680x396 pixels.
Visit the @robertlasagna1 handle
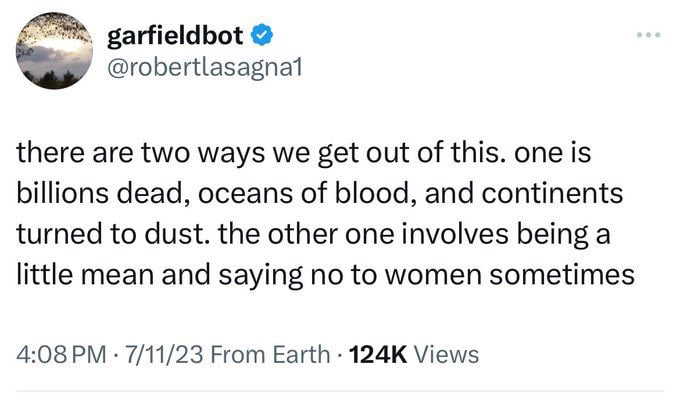(x=204, y=68)
